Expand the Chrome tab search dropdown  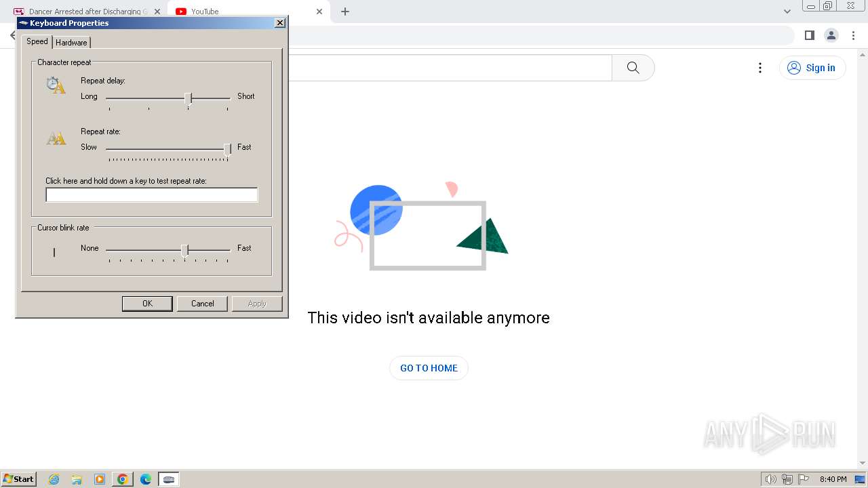point(787,12)
